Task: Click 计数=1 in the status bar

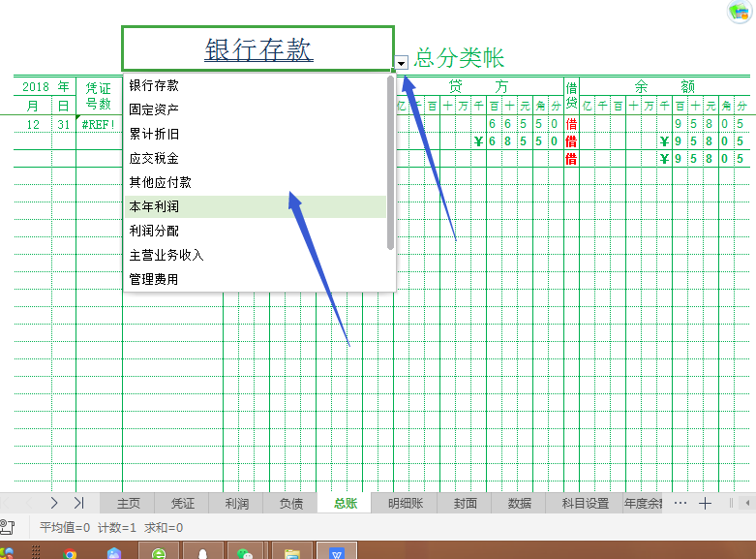Action: (117, 528)
